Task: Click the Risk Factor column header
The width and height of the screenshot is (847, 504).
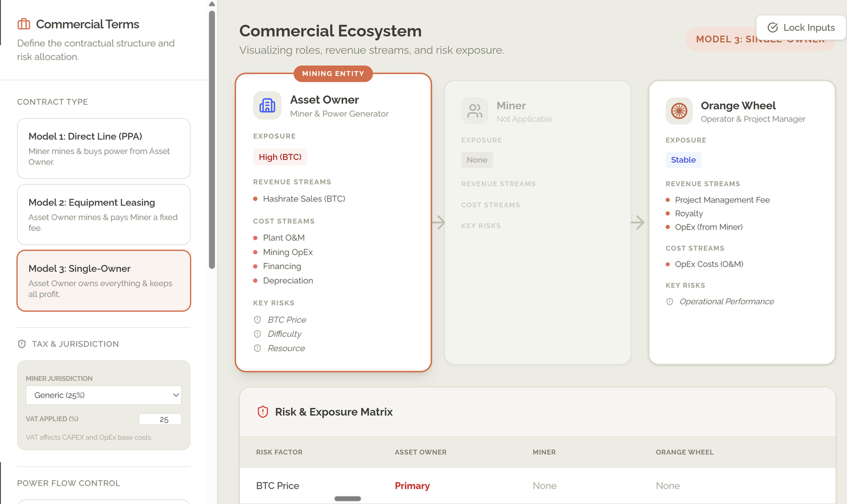Action: (280, 452)
